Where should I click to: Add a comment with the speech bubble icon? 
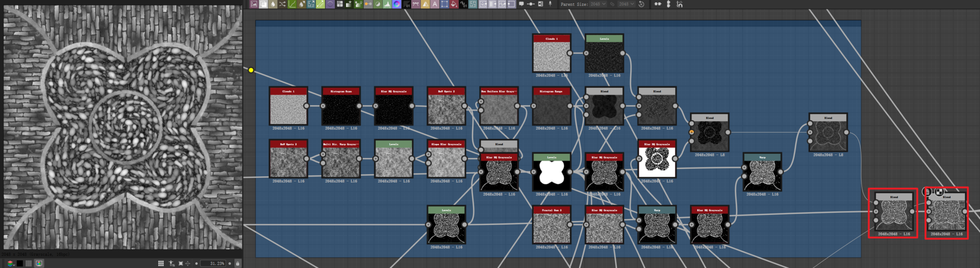tap(521, 4)
